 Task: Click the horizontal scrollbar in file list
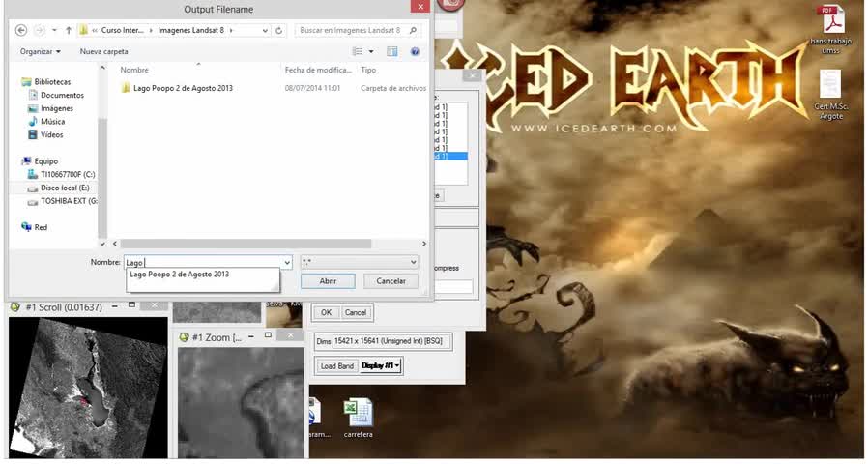246,244
